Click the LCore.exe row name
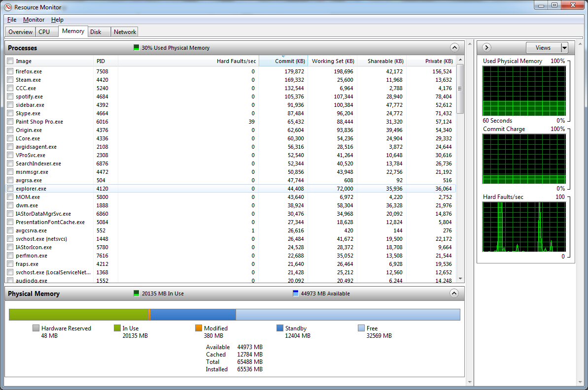The width and height of the screenshot is (588, 390). [28, 138]
